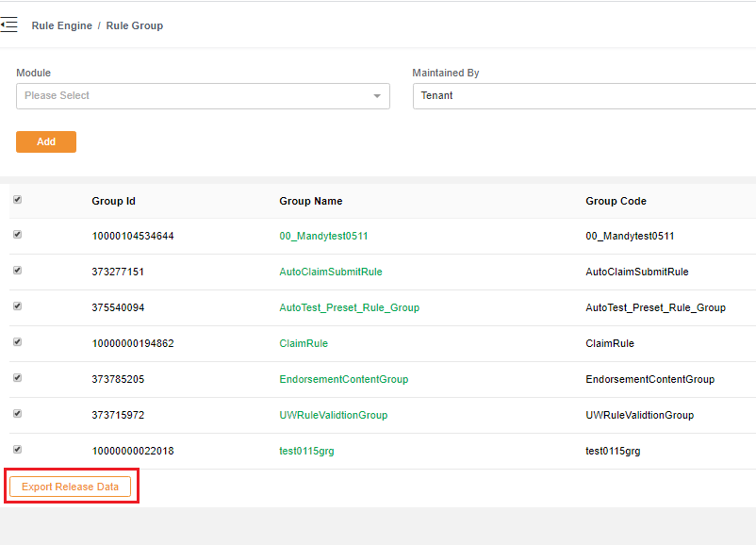Open the Maintained By Tenant dropdown
Screen dimensions: 756x545
[584, 96]
